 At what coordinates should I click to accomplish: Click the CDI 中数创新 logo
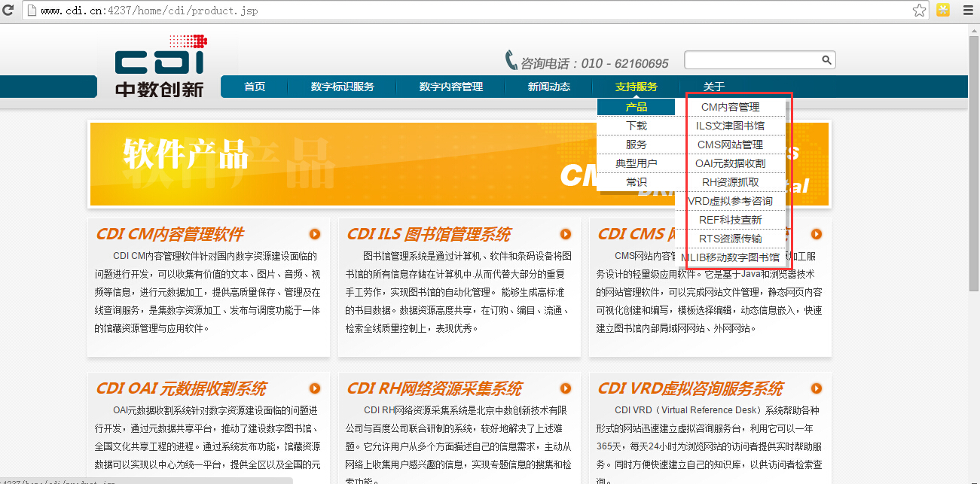tap(159, 65)
